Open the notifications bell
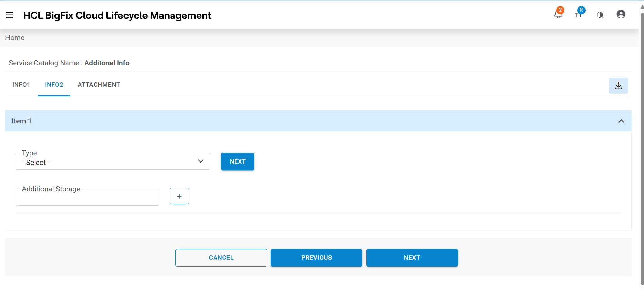Image resolution: width=644 pixels, height=290 pixels. pos(558,15)
